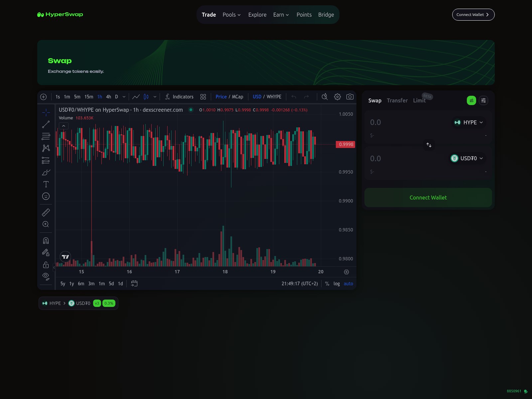Select the Trend Line drawing tool

tap(46, 124)
